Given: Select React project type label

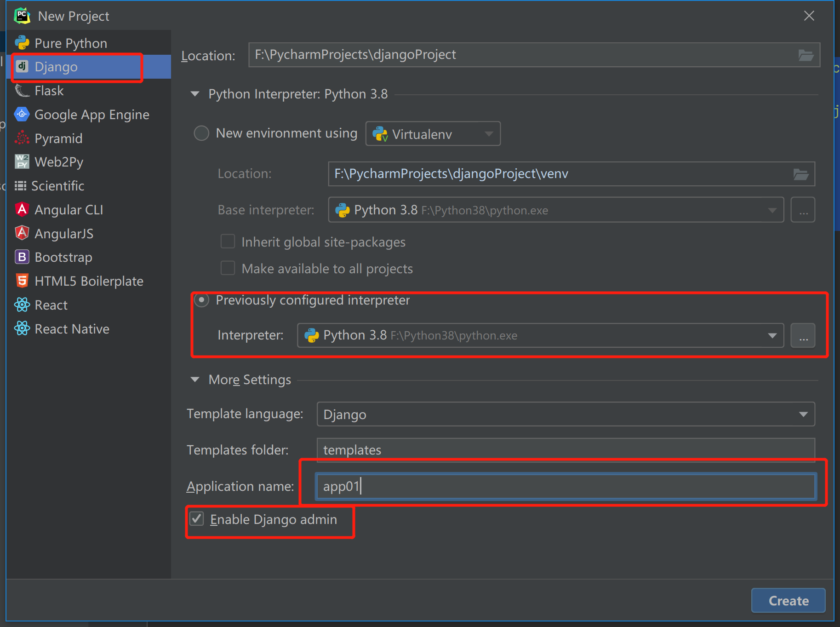Looking at the screenshot, I should pyautogui.click(x=51, y=305).
